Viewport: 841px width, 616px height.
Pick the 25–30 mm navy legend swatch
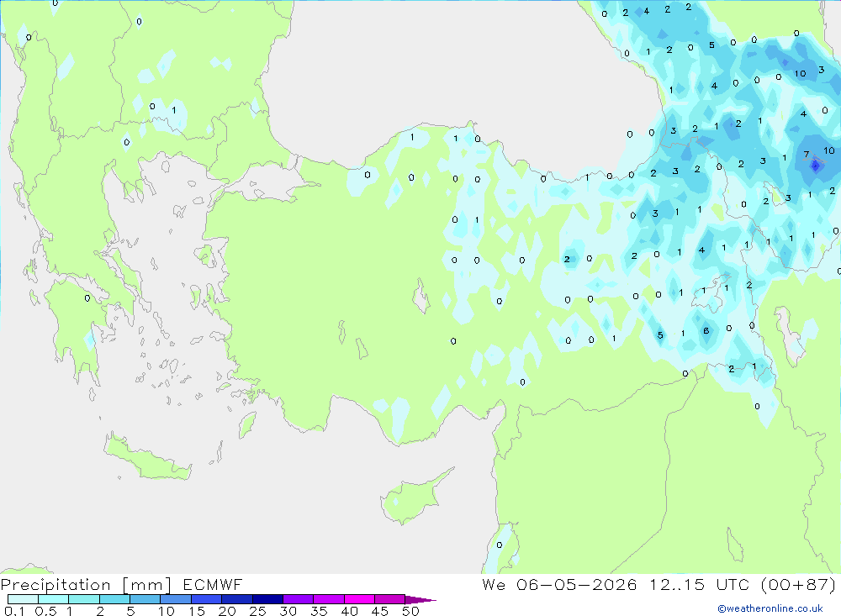click(267, 599)
